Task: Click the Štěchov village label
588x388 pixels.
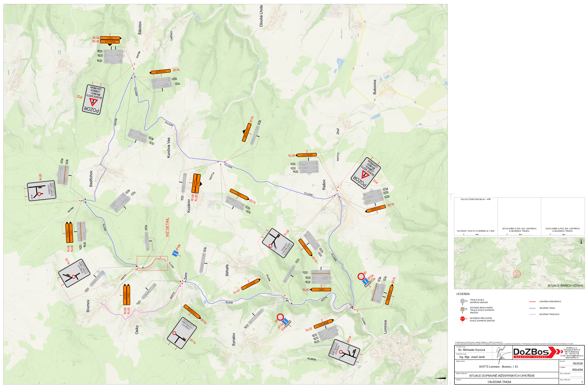Action: click(140, 28)
